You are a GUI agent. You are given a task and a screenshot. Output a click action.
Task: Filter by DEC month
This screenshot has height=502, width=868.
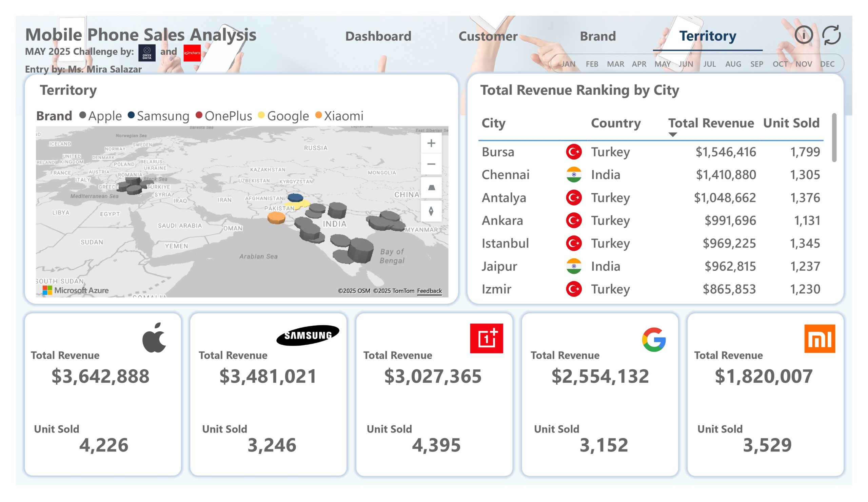(x=827, y=64)
